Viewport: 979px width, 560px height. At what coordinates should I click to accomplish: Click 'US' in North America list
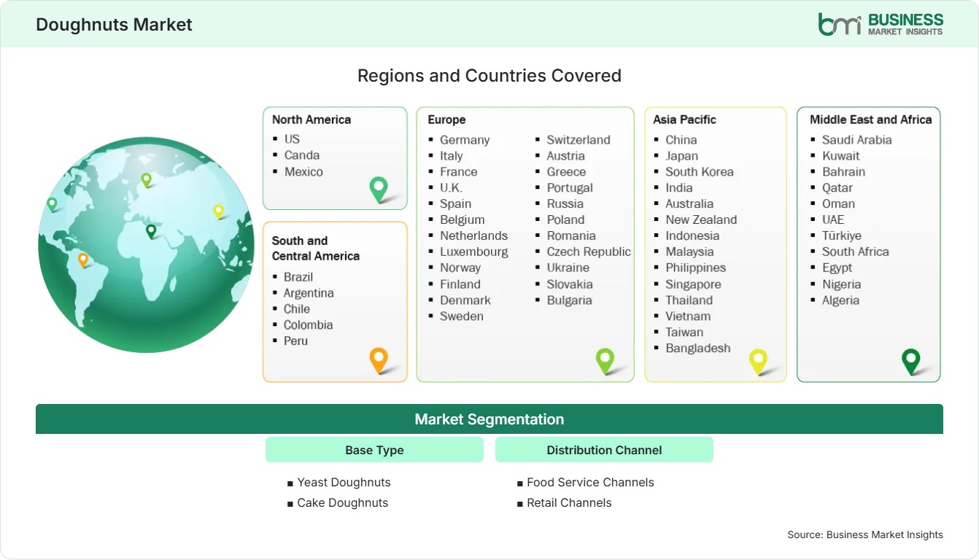click(292, 139)
